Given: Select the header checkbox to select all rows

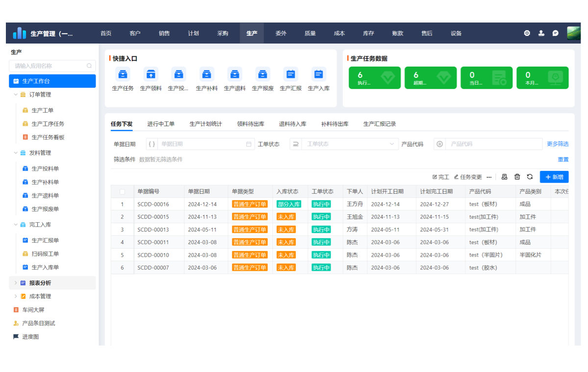Looking at the screenshot, I should tap(123, 191).
